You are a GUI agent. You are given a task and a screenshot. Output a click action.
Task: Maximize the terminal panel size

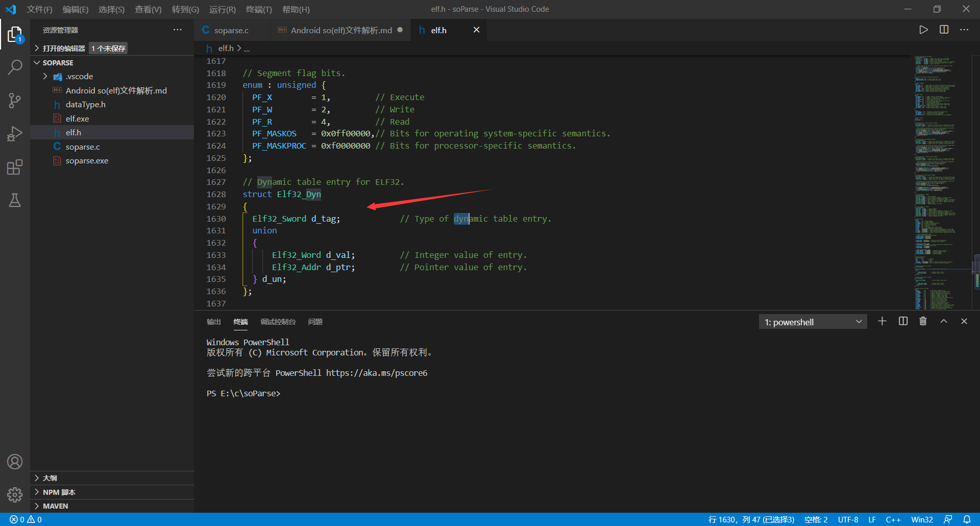click(x=944, y=321)
